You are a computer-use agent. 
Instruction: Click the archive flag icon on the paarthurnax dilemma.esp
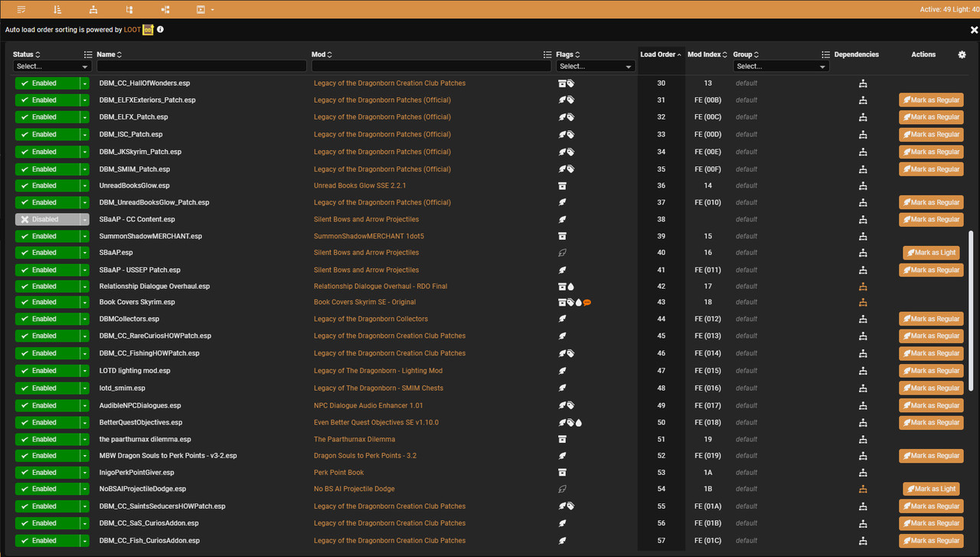pos(562,440)
